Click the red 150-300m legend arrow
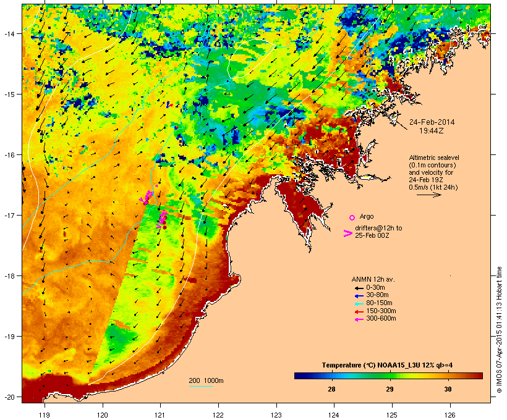Image resolution: width=507 pixels, height=420 pixels. 359,311
